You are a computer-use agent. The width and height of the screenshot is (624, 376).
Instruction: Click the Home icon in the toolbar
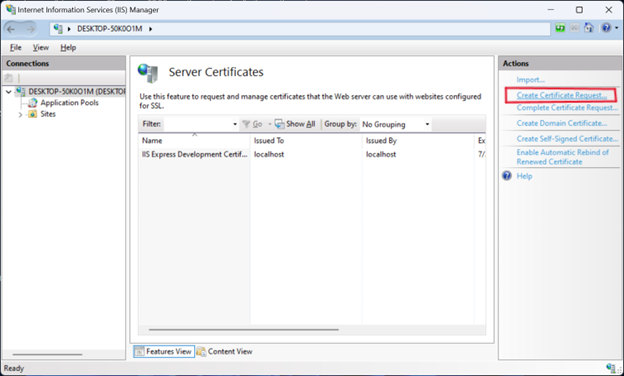[x=589, y=28]
